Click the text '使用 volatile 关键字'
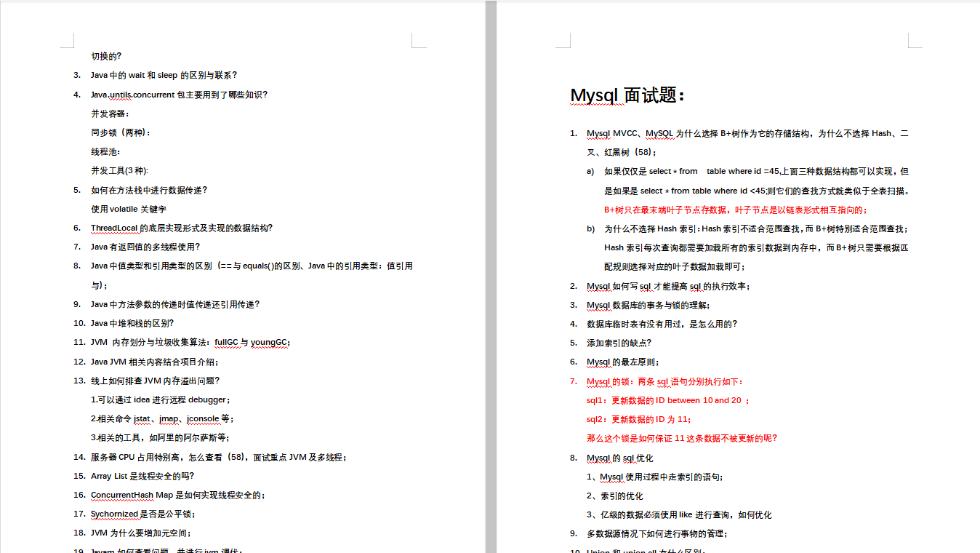This screenshot has height=553, width=980. click(x=129, y=209)
